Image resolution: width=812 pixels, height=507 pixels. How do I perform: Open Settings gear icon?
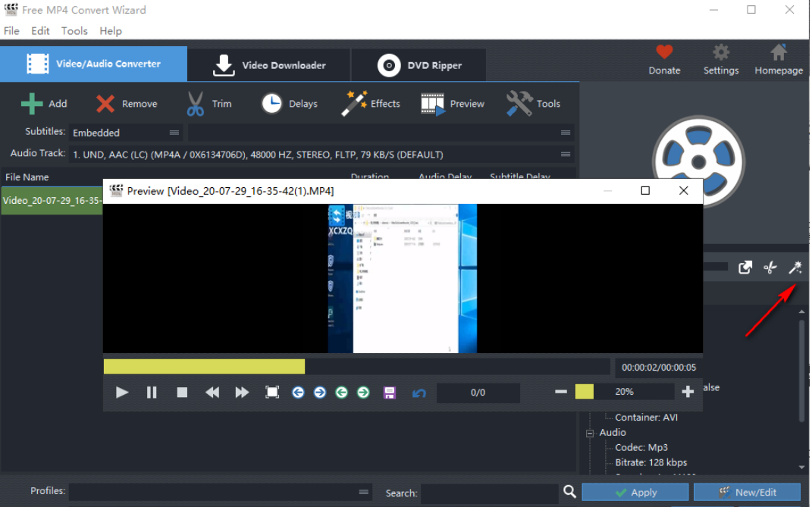click(x=721, y=52)
